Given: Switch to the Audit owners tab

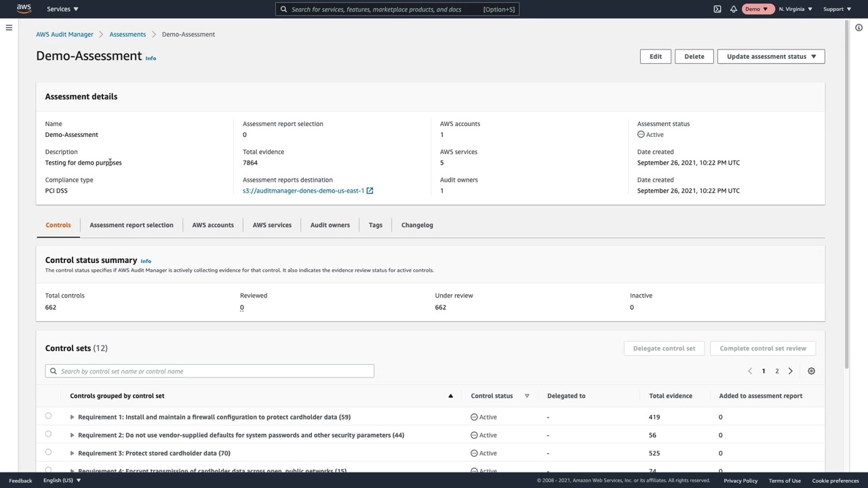Looking at the screenshot, I should (x=330, y=225).
